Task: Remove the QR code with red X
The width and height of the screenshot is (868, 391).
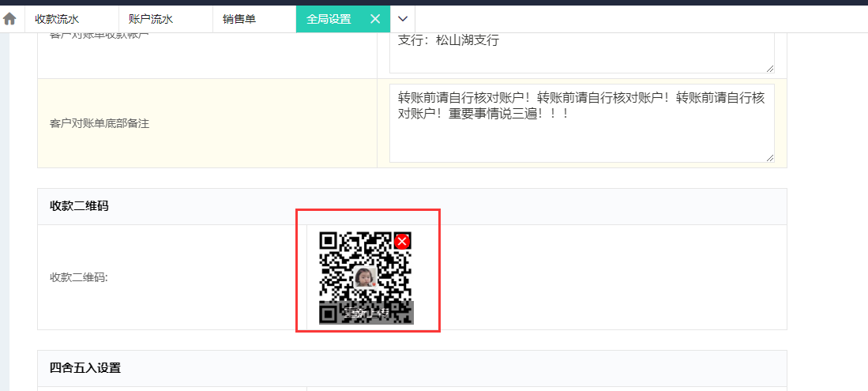Action: [x=403, y=242]
